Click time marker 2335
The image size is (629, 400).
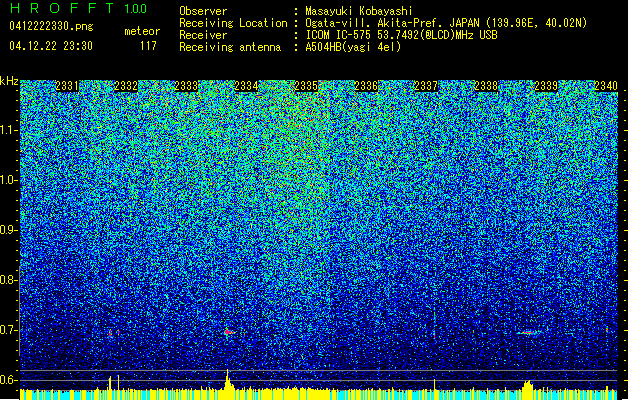pyautogui.click(x=306, y=86)
